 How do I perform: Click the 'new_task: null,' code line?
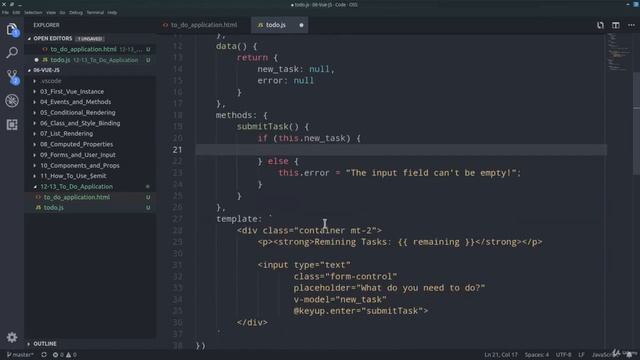click(x=296, y=69)
